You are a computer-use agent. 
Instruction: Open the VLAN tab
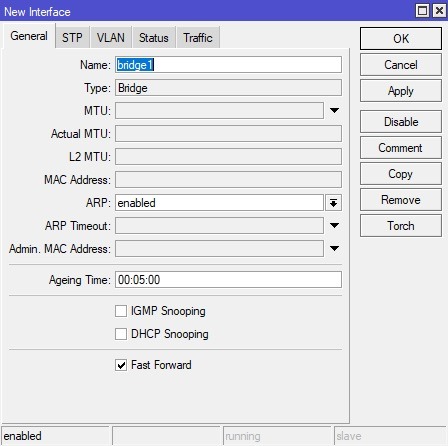tap(111, 37)
